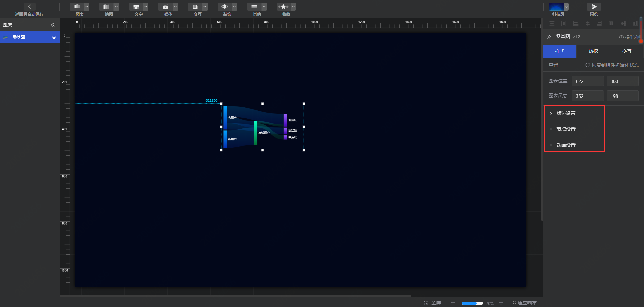The width and height of the screenshot is (644, 307).
Task: Switch to the 数据 tab
Action: [593, 51]
